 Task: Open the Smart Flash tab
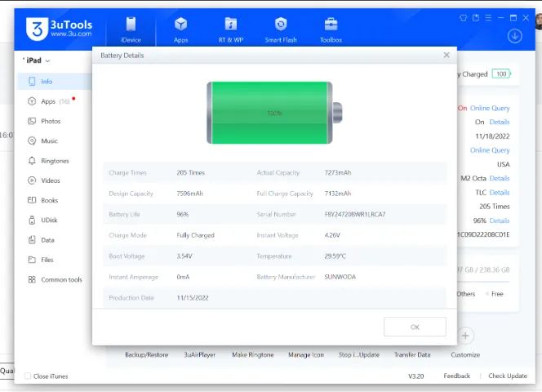tap(281, 25)
